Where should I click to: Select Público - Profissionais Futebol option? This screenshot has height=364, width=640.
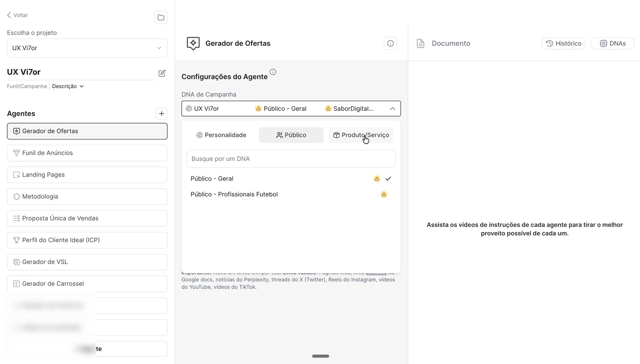pos(291,195)
